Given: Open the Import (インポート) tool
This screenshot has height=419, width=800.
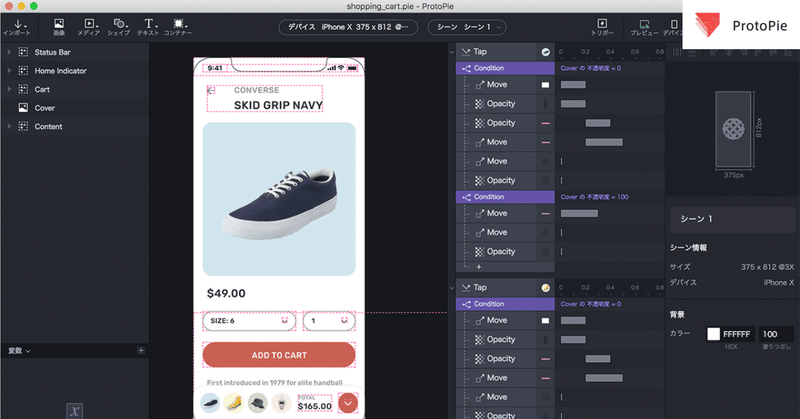Looking at the screenshot, I should tap(17, 27).
